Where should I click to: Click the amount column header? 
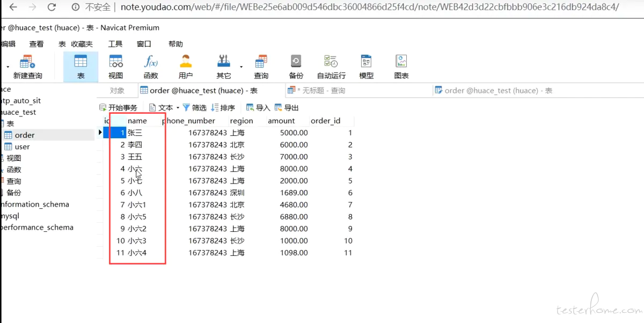click(281, 121)
